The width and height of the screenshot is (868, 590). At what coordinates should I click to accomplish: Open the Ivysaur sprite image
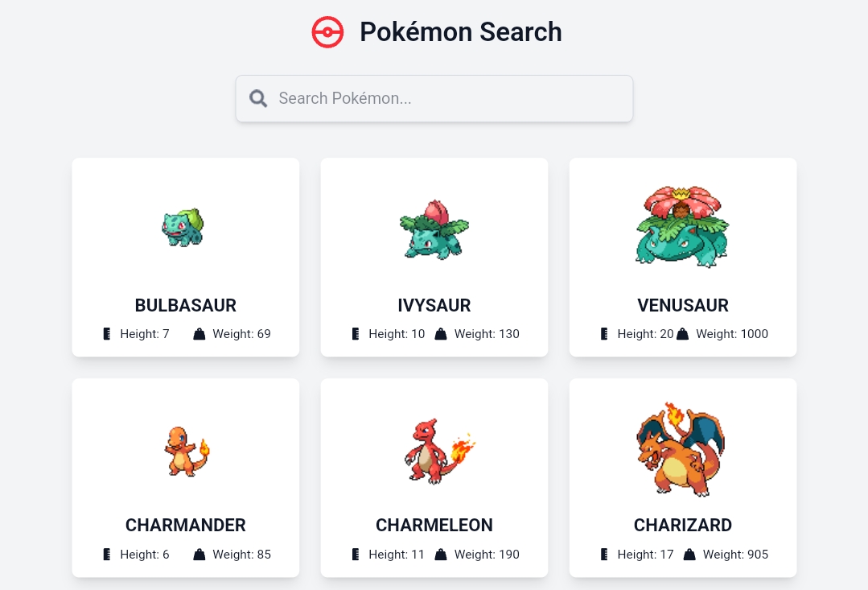tap(434, 229)
